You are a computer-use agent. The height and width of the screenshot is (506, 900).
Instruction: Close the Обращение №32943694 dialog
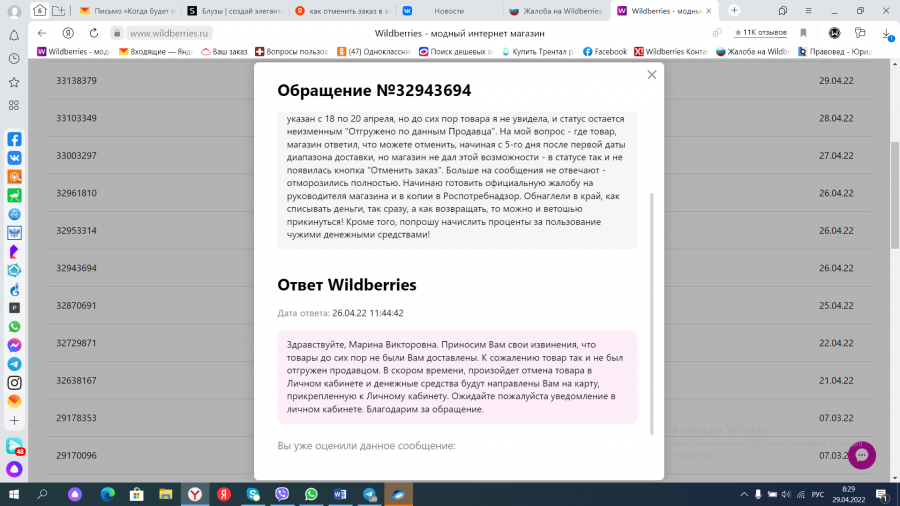click(x=651, y=75)
